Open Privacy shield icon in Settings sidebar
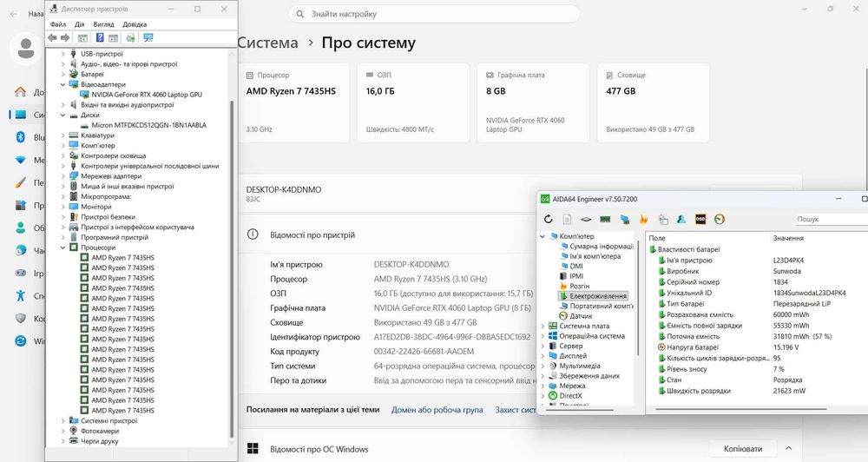 tap(21, 318)
